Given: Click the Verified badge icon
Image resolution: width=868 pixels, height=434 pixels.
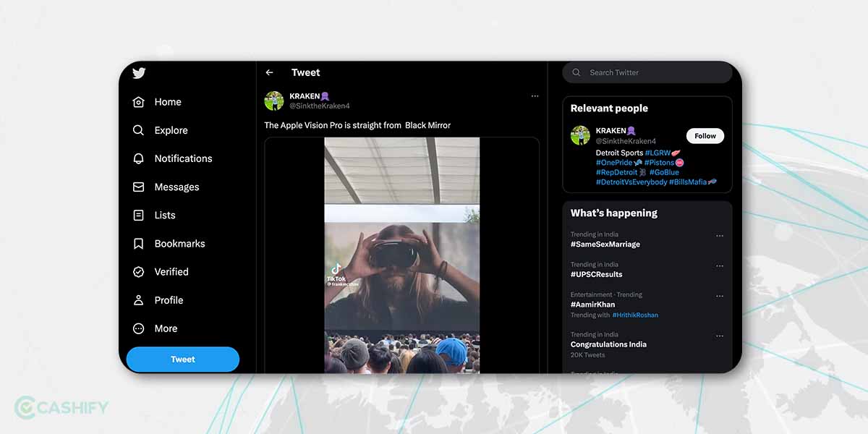Looking at the screenshot, I should [139, 272].
